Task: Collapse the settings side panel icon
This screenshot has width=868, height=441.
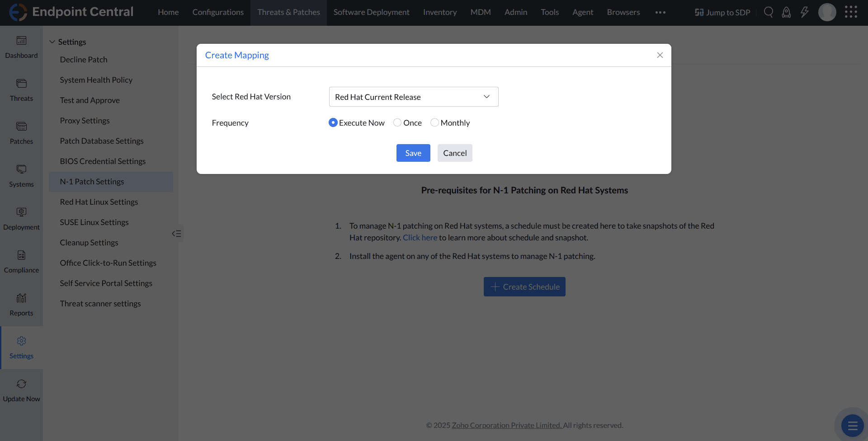Action: tap(177, 234)
